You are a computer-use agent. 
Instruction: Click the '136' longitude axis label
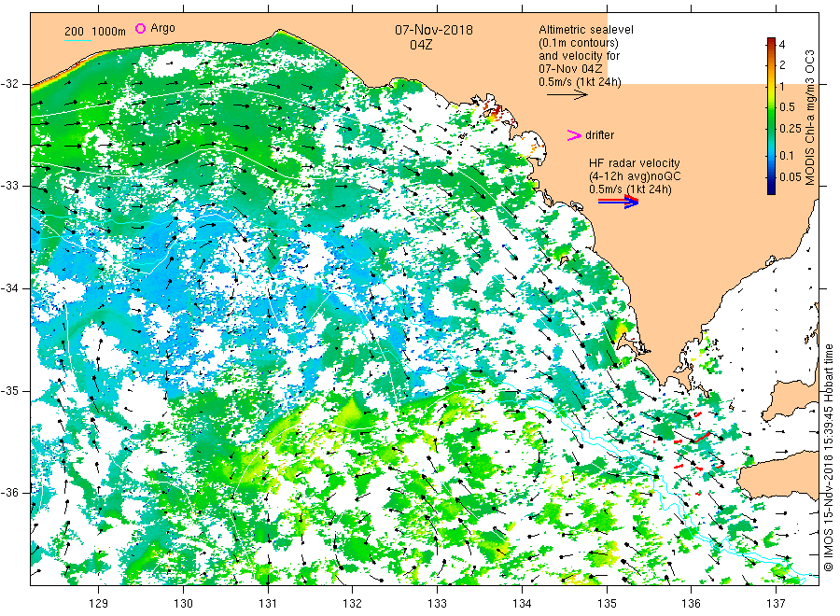coord(691,604)
